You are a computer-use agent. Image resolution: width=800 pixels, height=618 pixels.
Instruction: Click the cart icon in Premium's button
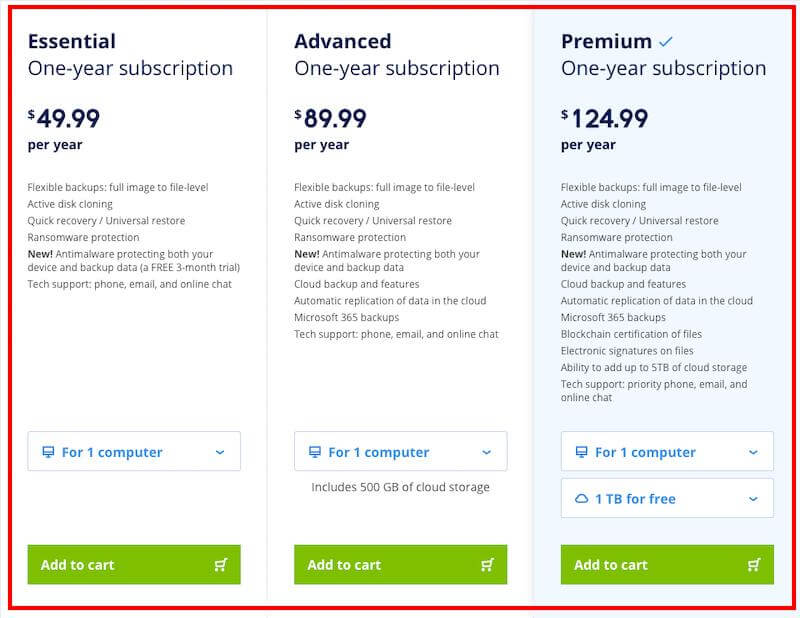click(x=754, y=565)
